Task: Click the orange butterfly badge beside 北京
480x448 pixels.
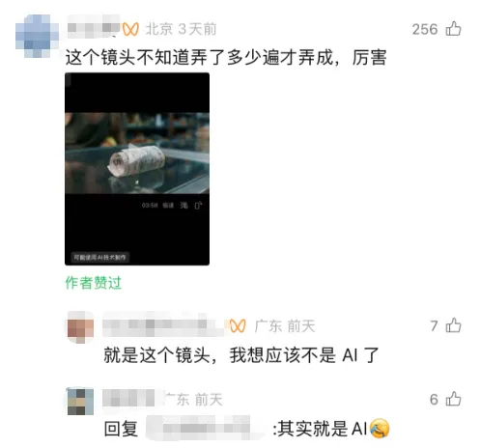Action: point(130,29)
